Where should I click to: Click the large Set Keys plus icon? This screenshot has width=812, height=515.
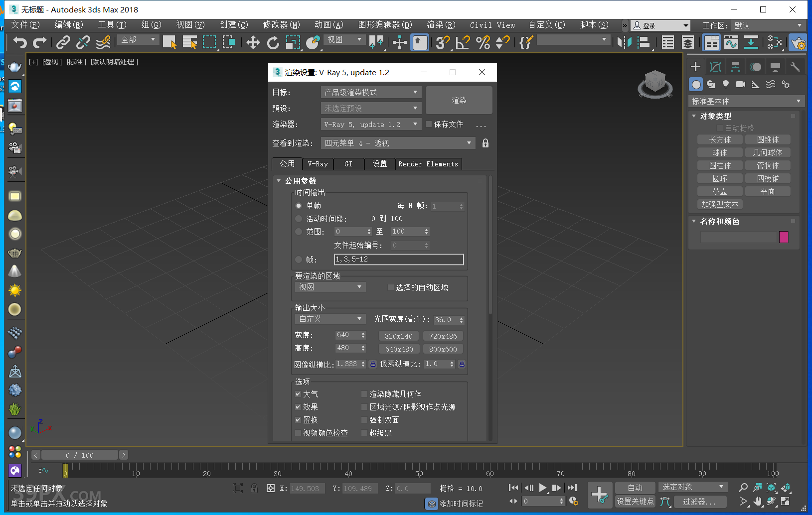(x=600, y=495)
